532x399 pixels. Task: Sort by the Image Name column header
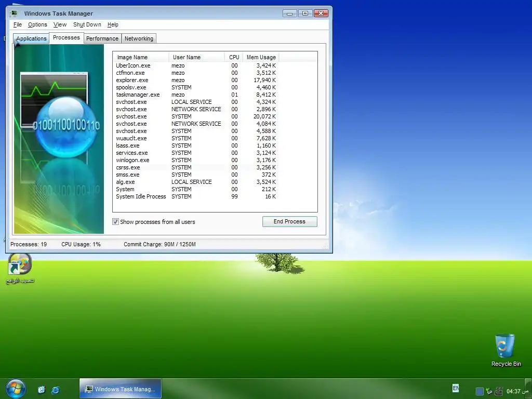tap(141, 57)
